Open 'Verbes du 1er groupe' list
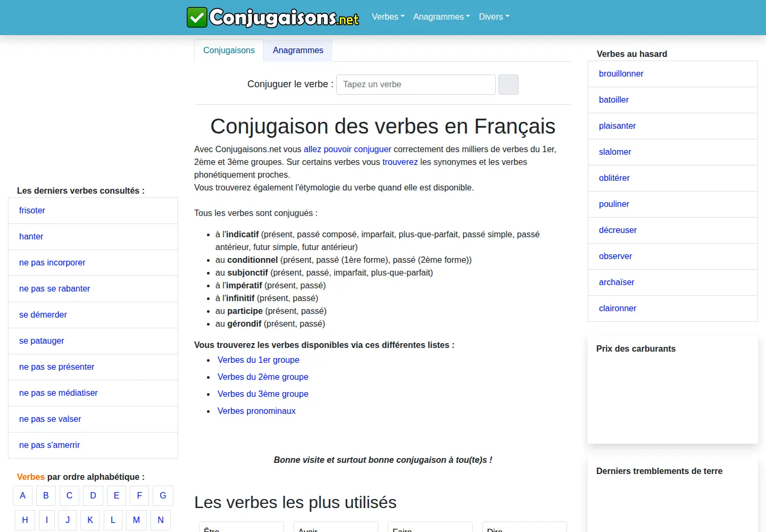766x532 pixels. (259, 360)
